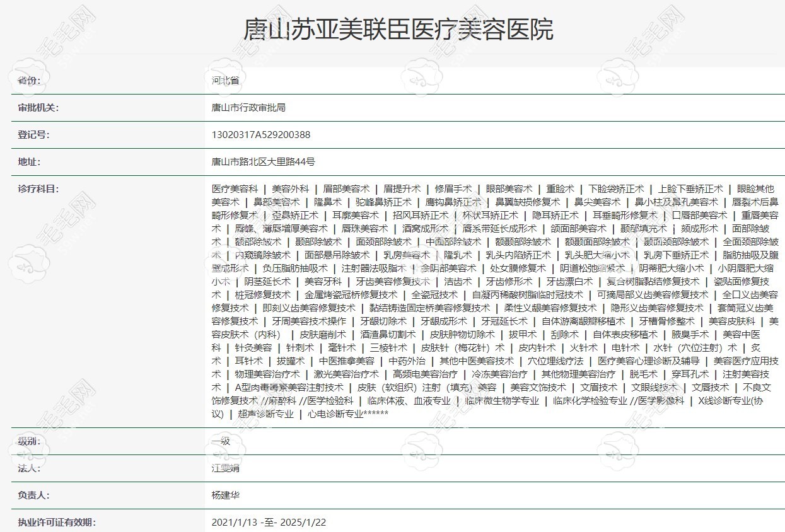Click the 中医推拿美容 item
The width and height of the screenshot is (785, 532).
point(346,361)
